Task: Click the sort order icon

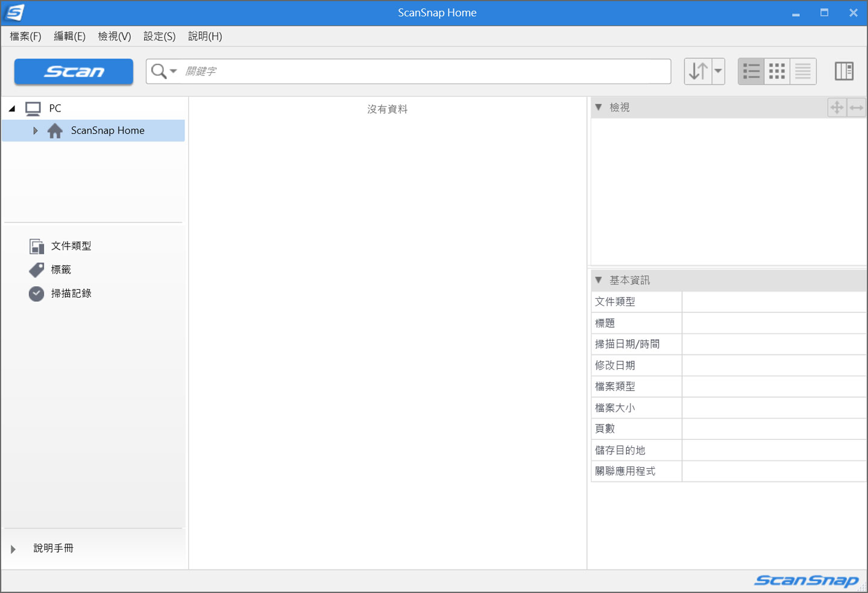Action: pyautogui.click(x=699, y=71)
